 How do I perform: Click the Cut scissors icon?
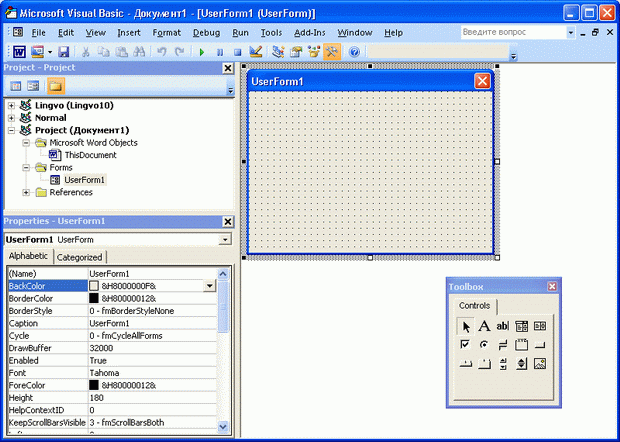[x=85, y=52]
